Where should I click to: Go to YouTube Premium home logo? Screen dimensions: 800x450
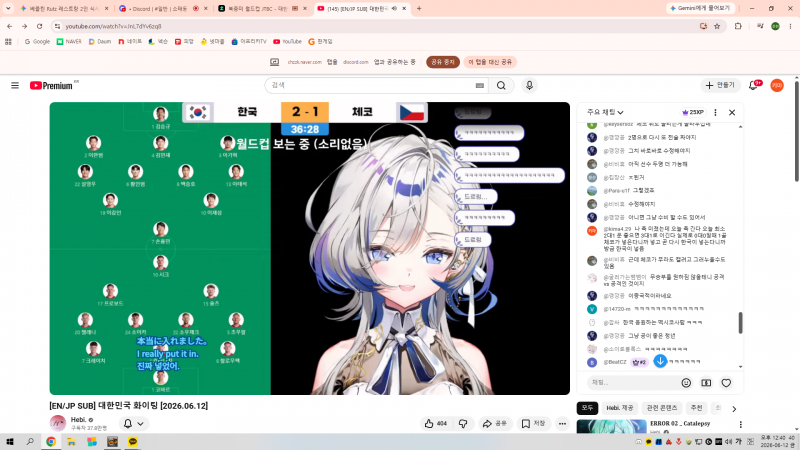point(52,86)
